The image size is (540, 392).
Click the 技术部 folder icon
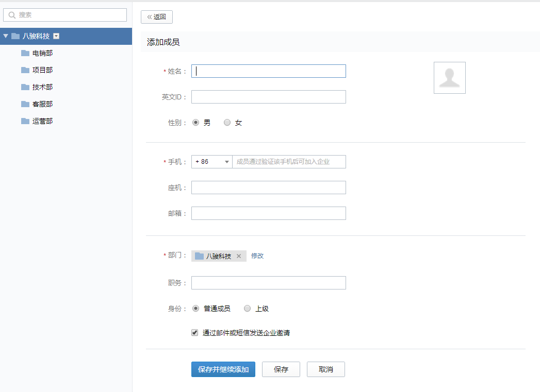(25, 87)
